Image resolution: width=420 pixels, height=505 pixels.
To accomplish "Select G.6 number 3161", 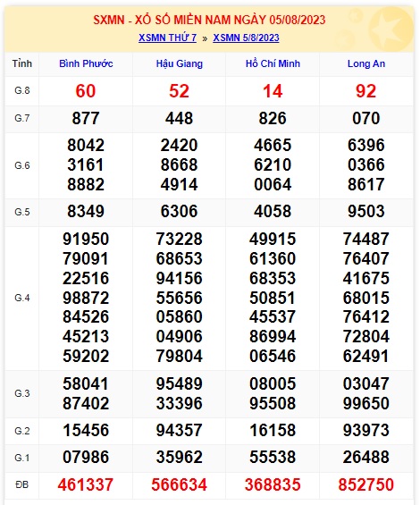I will click(86, 164).
